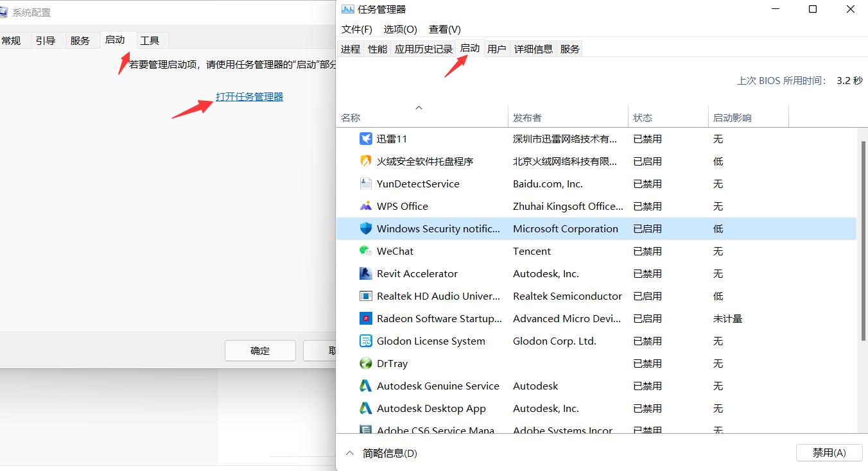This screenshot has height=471, width=868.
Task: Open the 文件(F) menu in Task Manager
Action: tap(357, 30)
